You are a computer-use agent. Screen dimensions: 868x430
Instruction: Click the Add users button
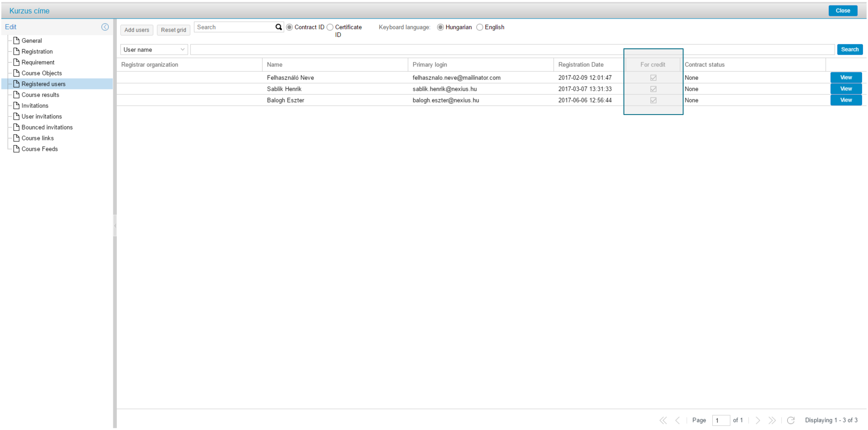point(137,30)
